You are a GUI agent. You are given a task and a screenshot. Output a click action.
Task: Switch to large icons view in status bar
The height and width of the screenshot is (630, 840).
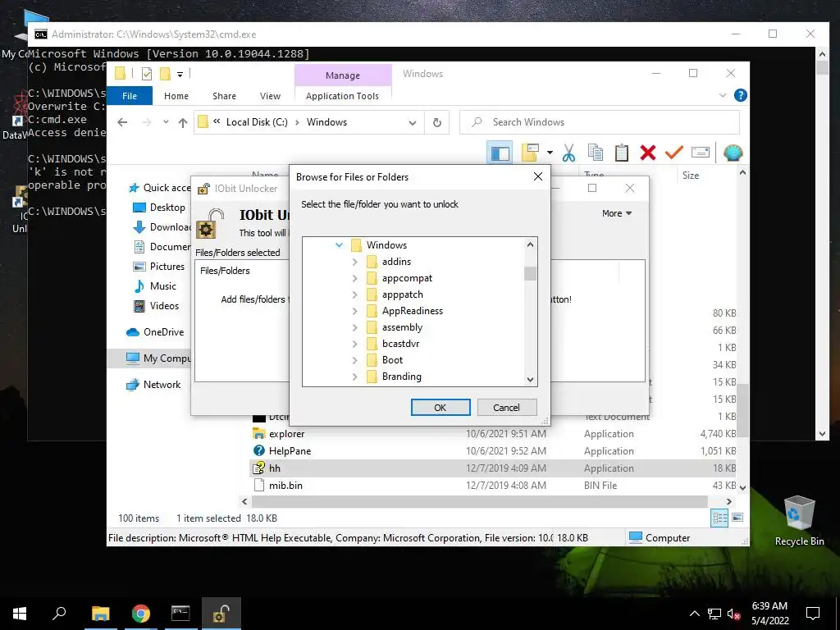coord(737,518)
